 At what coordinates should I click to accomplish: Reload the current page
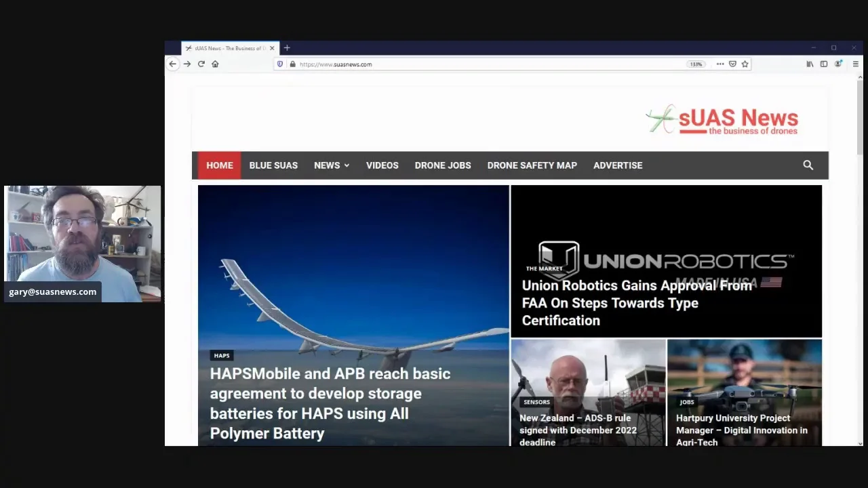[201, 64]
